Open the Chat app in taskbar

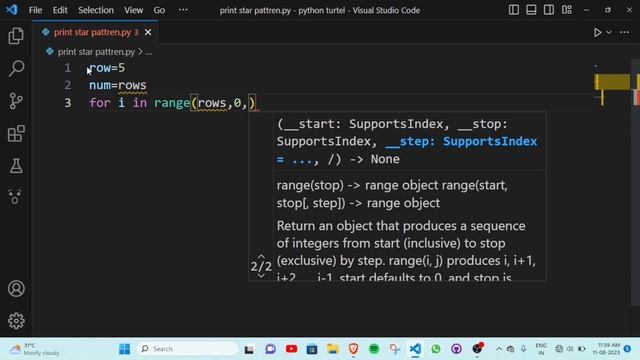tap(270, 349)
